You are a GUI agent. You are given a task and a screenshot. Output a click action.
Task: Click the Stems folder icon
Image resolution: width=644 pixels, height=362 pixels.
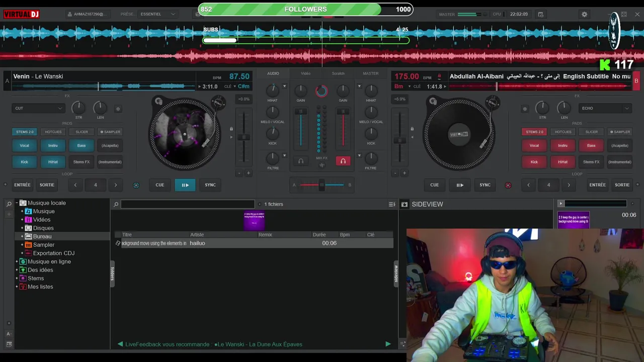point(23,278)
